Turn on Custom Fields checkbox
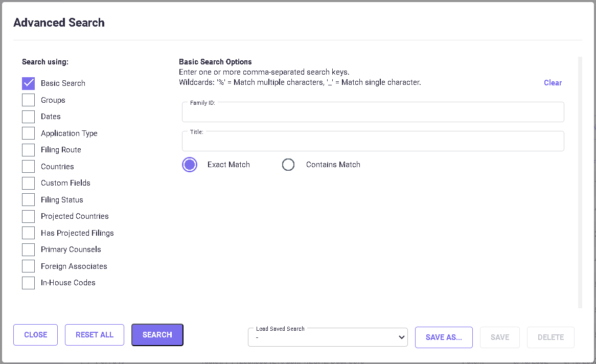 coord(29,183)
